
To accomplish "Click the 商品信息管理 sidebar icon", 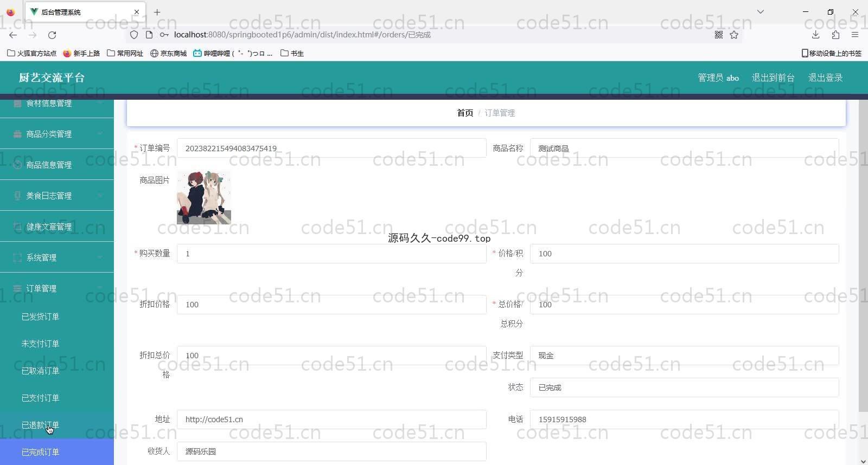I will [x=17, y=165].
